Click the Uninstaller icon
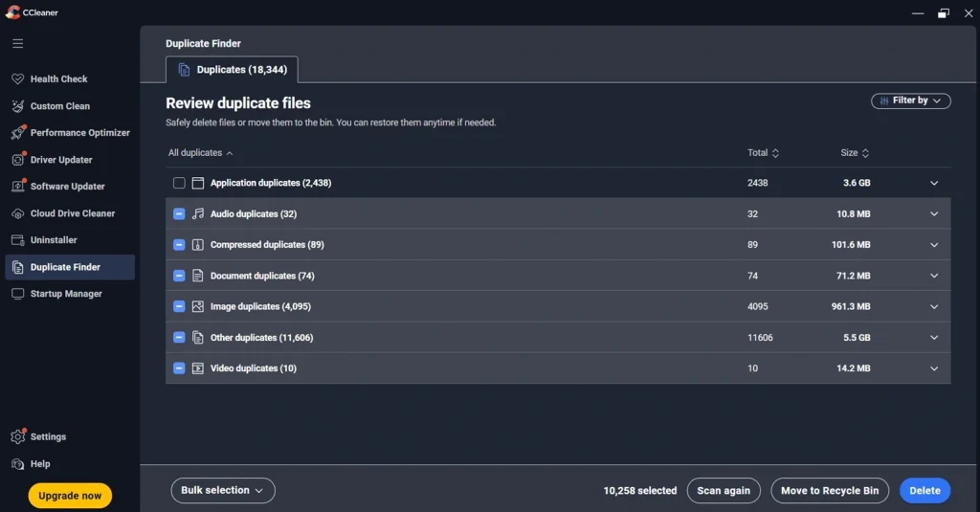The height and width of the screenshot is (512, 980). click(x=17, y=240)
